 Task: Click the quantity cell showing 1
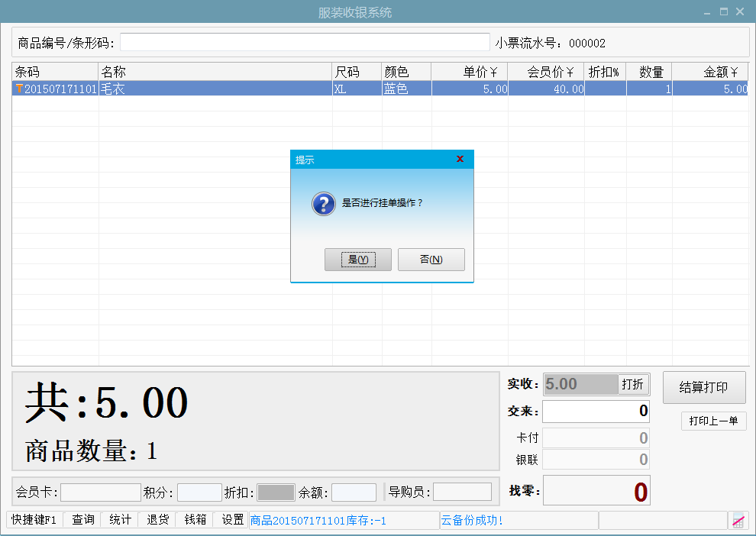pos(649,89)
